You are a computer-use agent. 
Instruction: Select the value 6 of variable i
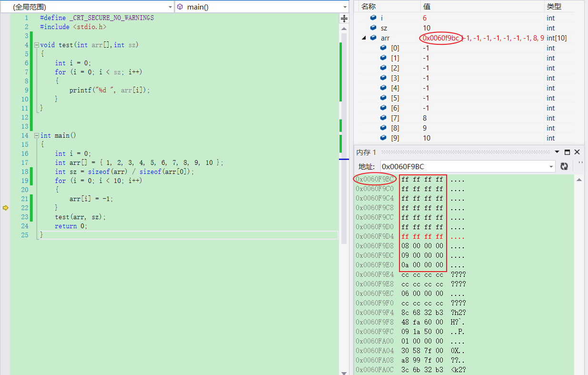[x=425, y=18]
